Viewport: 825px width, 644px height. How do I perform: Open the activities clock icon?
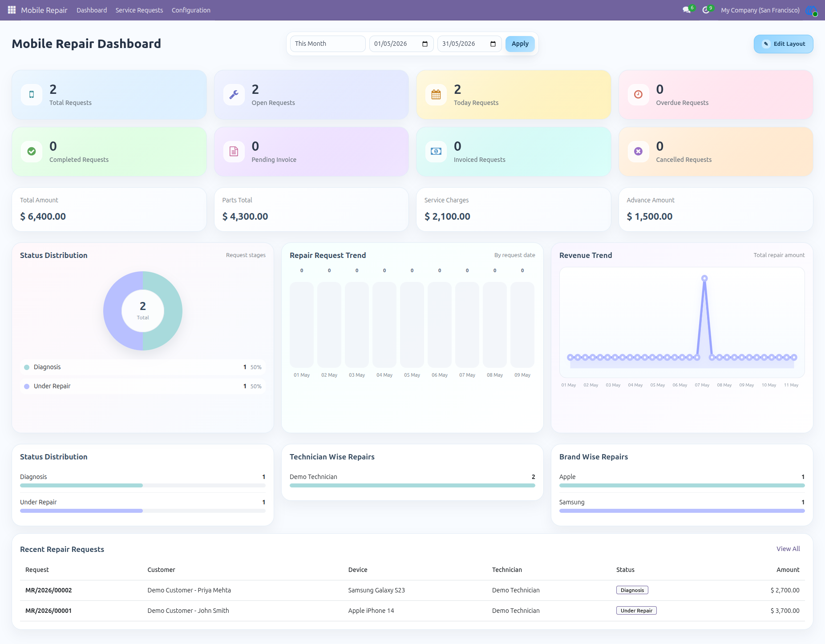[706, 10]
